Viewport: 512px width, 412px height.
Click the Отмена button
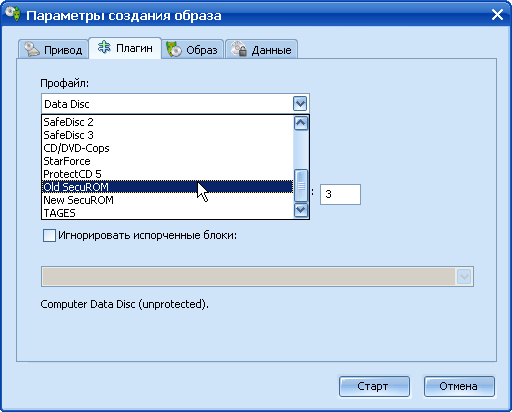(459, 386)
